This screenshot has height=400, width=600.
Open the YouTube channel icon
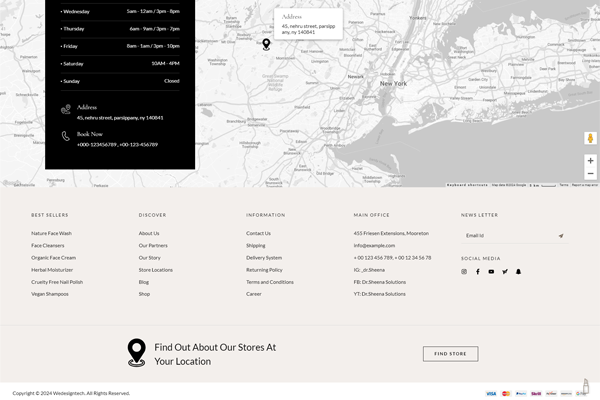click(x=491, y=271)
